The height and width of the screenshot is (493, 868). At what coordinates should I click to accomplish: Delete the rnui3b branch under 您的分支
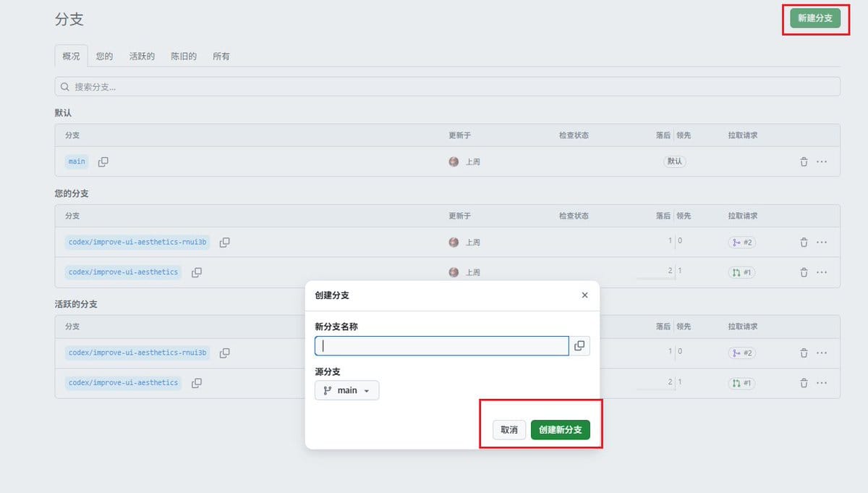coord(804,243)
